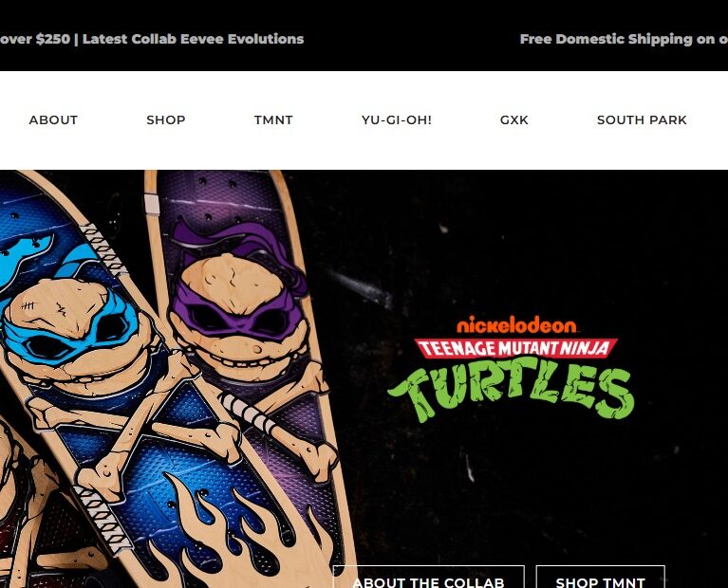Open the SOUTH PARK navigation link
728x588 pixels.
642,119
